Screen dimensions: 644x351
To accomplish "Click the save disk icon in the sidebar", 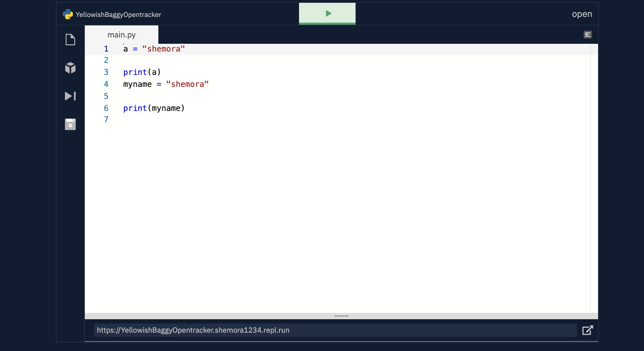I will point(70,124).
